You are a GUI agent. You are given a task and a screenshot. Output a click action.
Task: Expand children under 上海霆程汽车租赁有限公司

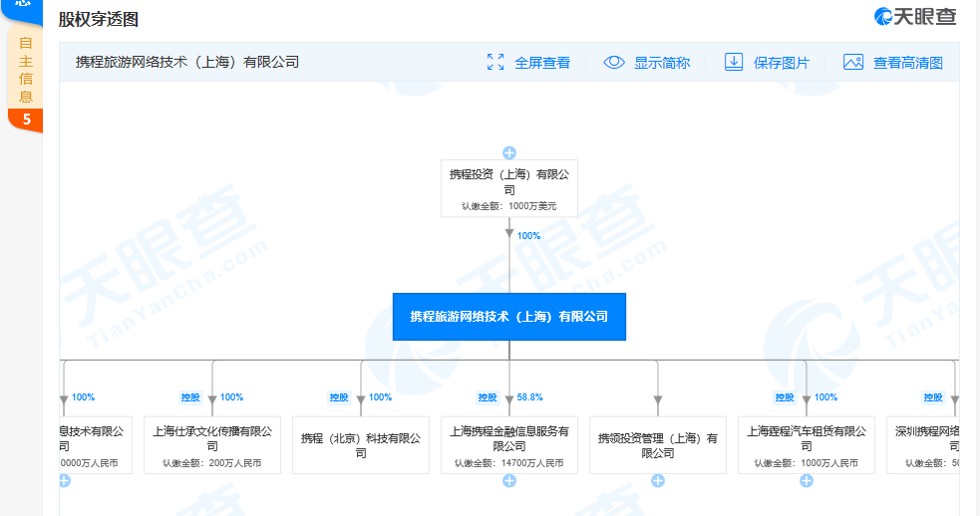coord(807,480)
